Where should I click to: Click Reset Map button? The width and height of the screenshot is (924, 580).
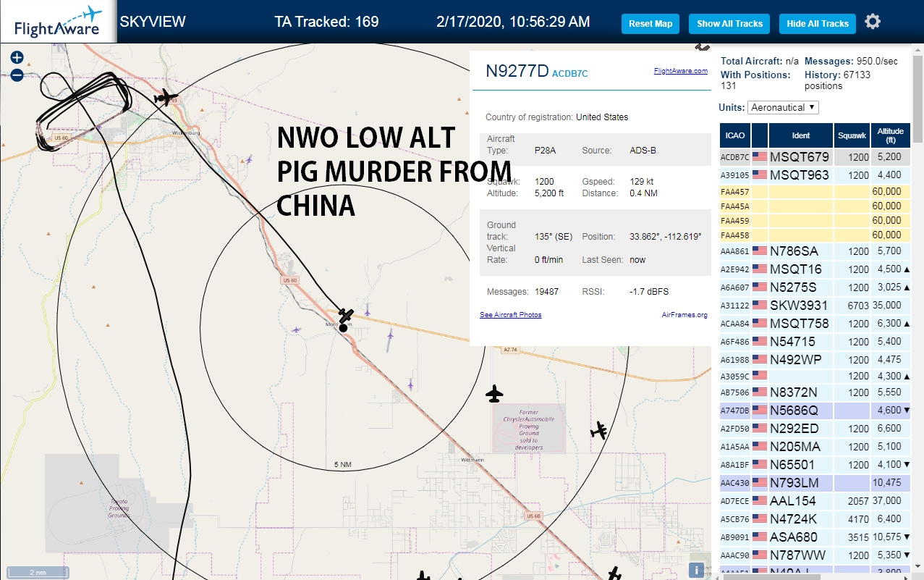[650, 24]
